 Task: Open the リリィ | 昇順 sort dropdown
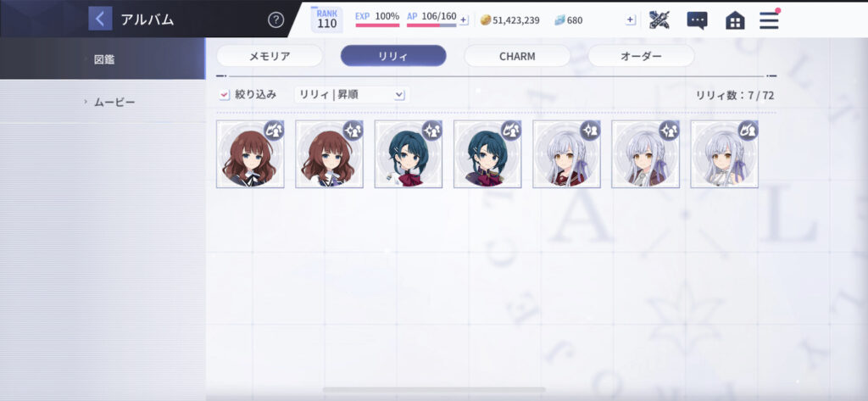tap(352, 95)
